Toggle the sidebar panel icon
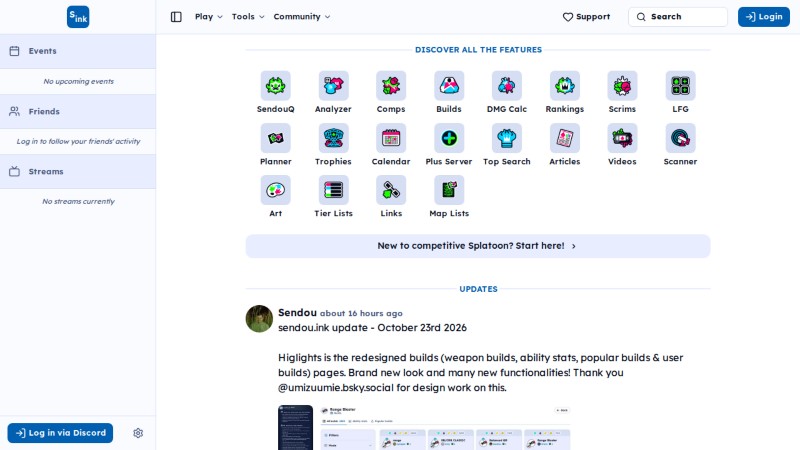800x450 pixels. (176, 17)
